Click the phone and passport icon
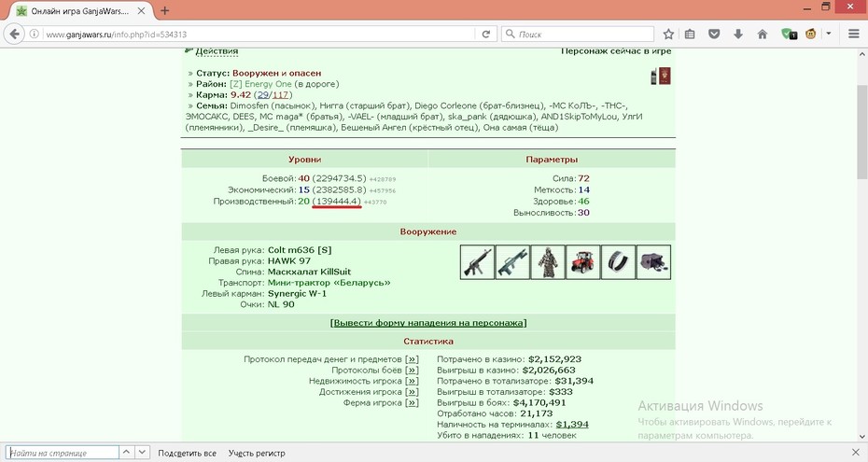The image size is (868, 462). pos(661,77)
